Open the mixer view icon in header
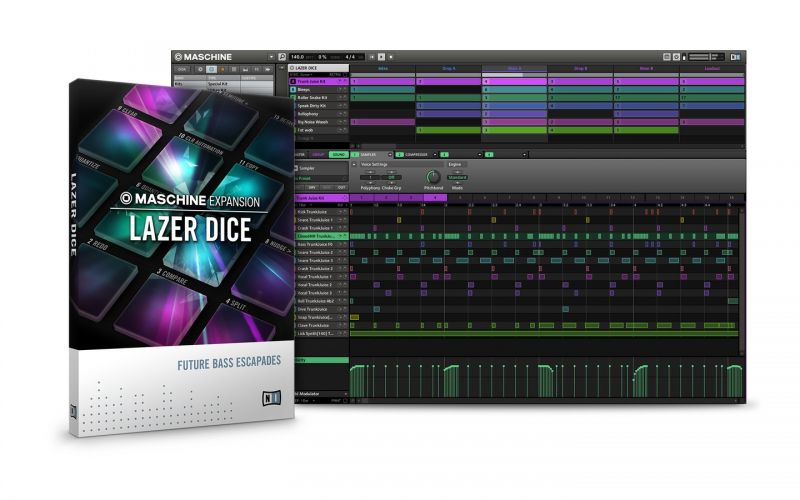Screen dimensions: 800x500 click(667, 57)
